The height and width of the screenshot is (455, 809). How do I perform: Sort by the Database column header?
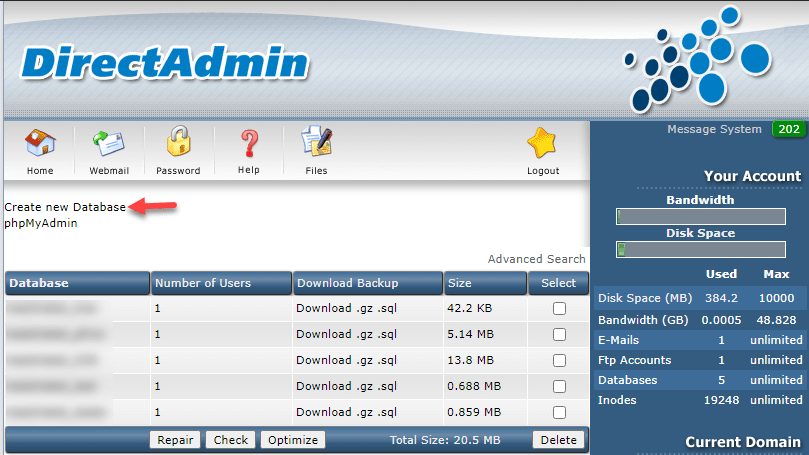[x=77, y=283]
